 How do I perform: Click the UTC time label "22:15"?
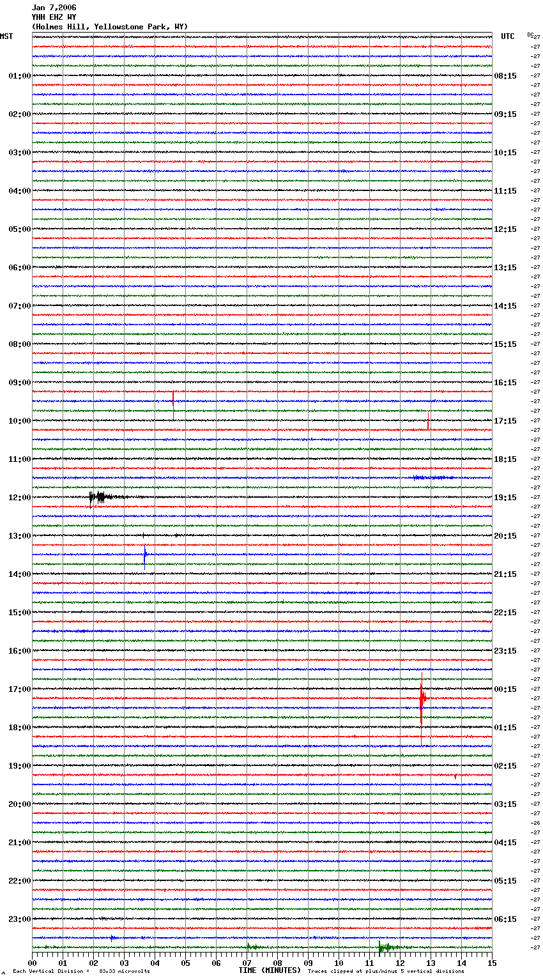(x=505, y=613)
